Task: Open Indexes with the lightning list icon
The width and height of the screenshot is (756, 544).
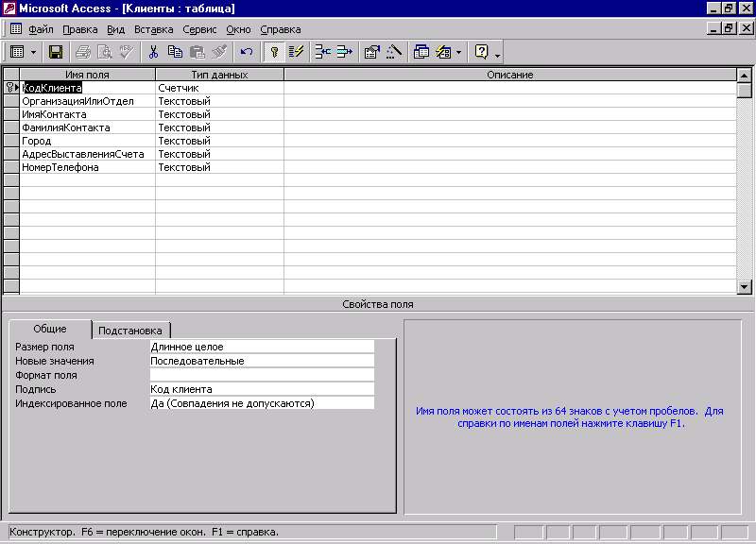Action: [296, 52]
